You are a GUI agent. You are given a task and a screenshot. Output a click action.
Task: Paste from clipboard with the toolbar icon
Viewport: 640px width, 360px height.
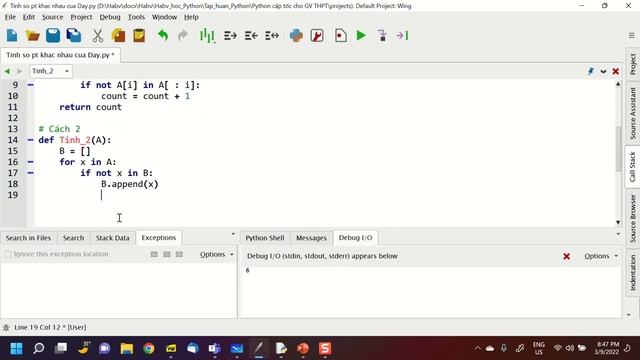[x=139, y=36]
